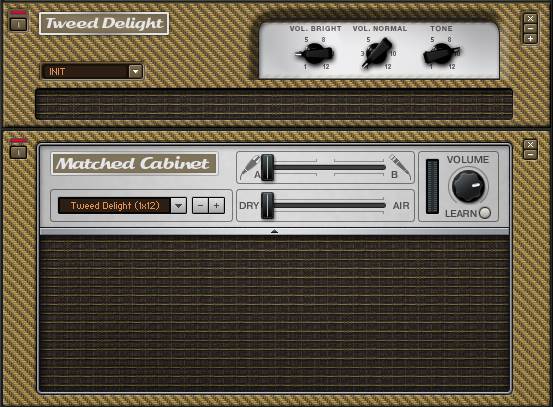This screenshot has height=407, width=553.
Task: Expand the Tweed Delight amp with the plus icon
Action: coord(530,38)
